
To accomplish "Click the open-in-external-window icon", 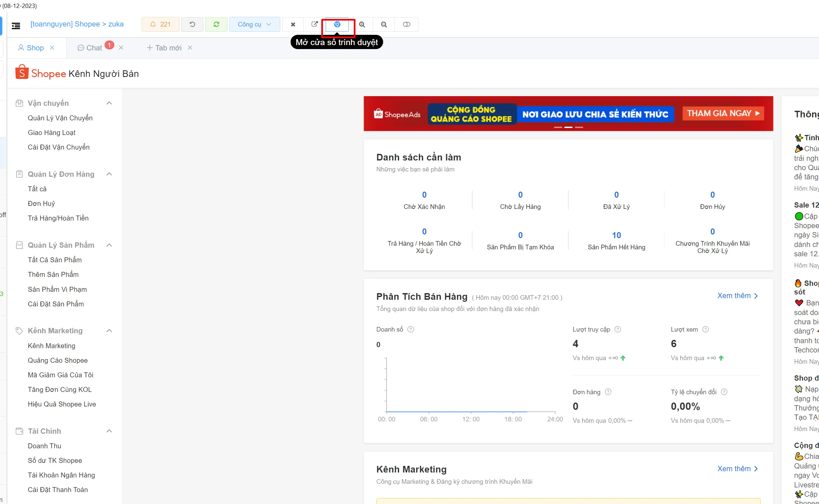I will click(314, 24).
